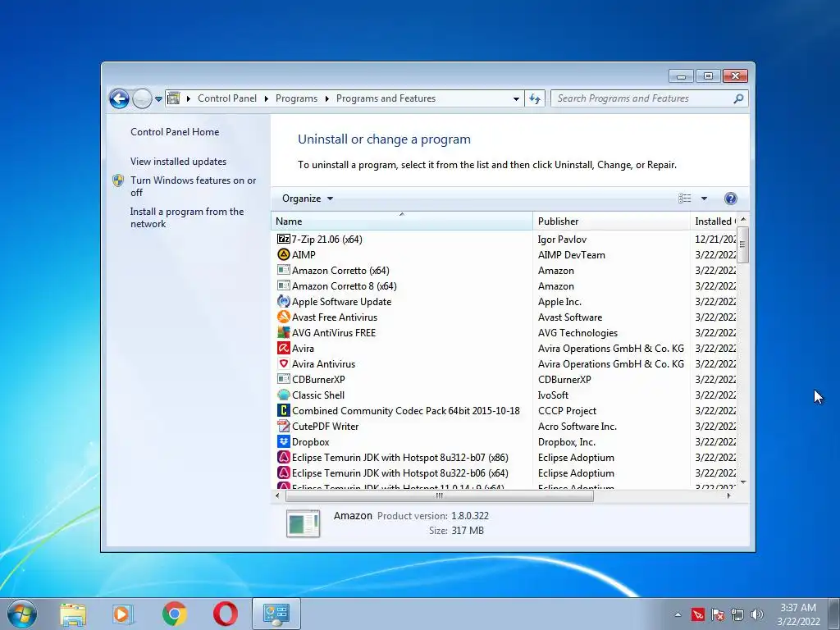The width and height of the screenshot is (840, 630).
Task: Click the IvoSoft publisher text
Action: (553, 395)
